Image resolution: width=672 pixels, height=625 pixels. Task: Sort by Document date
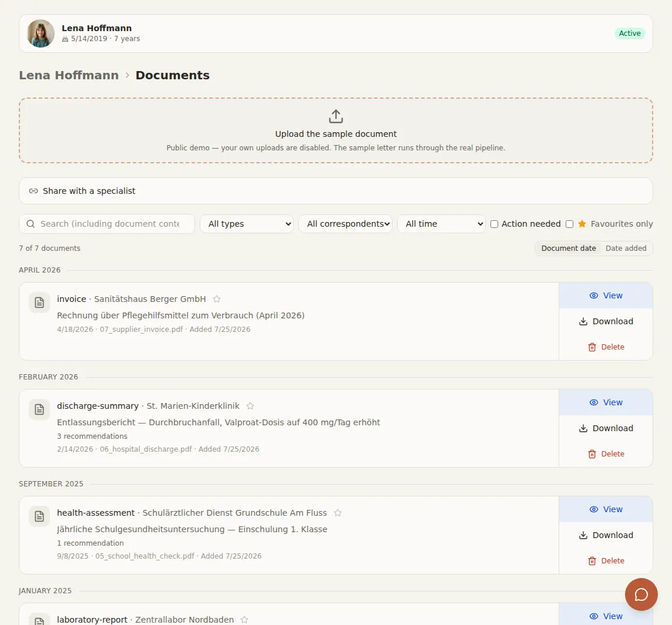[568, 248]
